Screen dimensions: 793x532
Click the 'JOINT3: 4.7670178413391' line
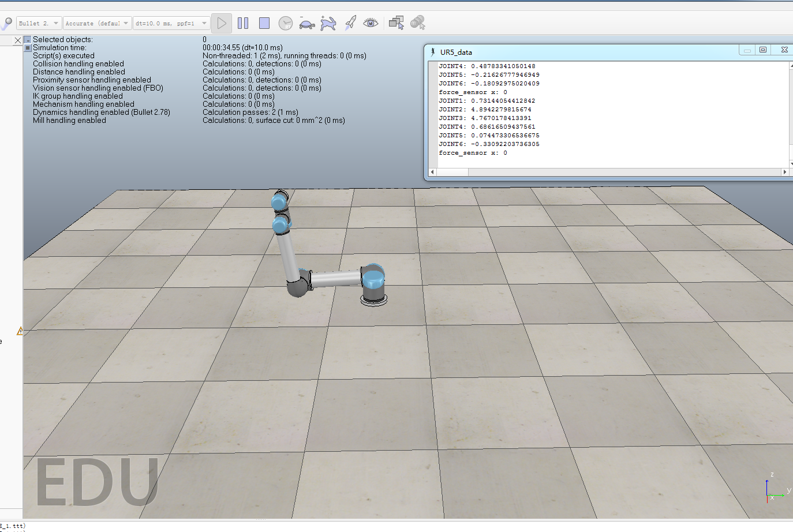[x=485, y=118]
